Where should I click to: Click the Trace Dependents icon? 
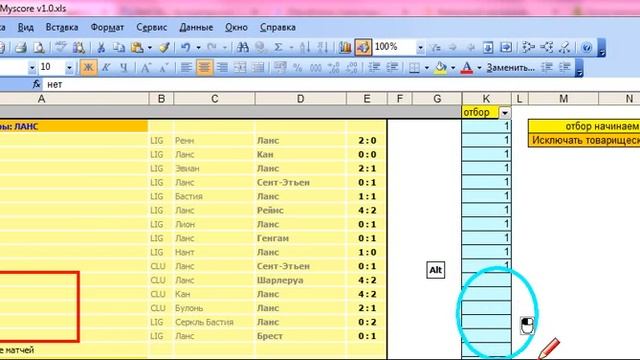point(547,48)
